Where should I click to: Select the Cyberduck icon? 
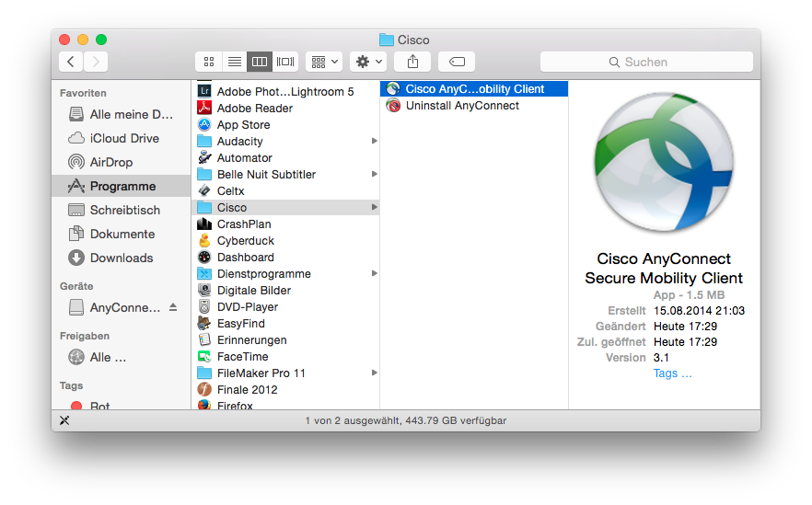click(x=204, y=240)
